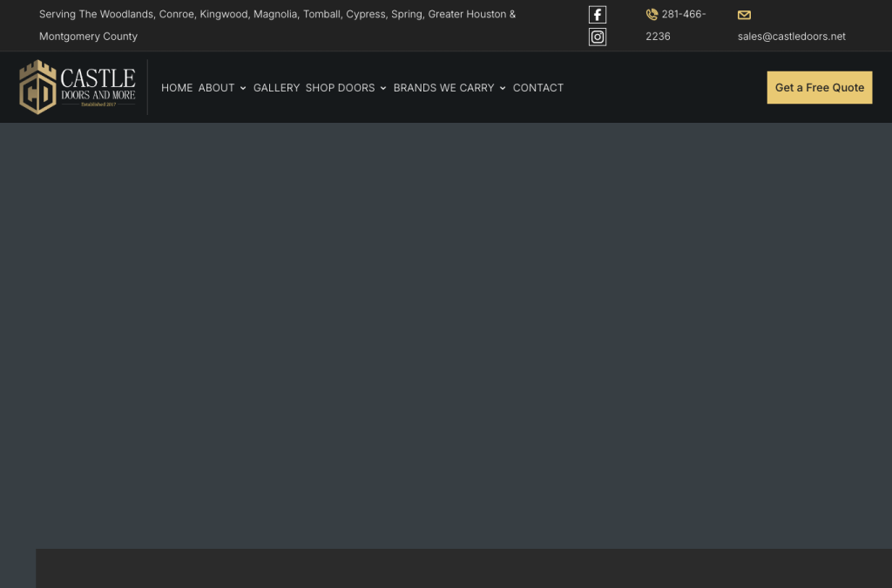Expand the BRANDS WE CARRY dropdown arrow

click(x=503, y=88)
